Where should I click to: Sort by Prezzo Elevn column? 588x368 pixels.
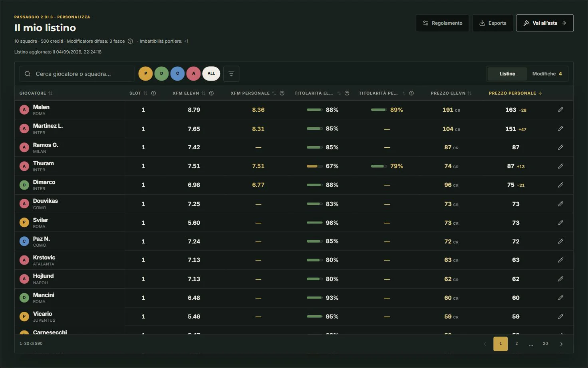coord(451,93)
